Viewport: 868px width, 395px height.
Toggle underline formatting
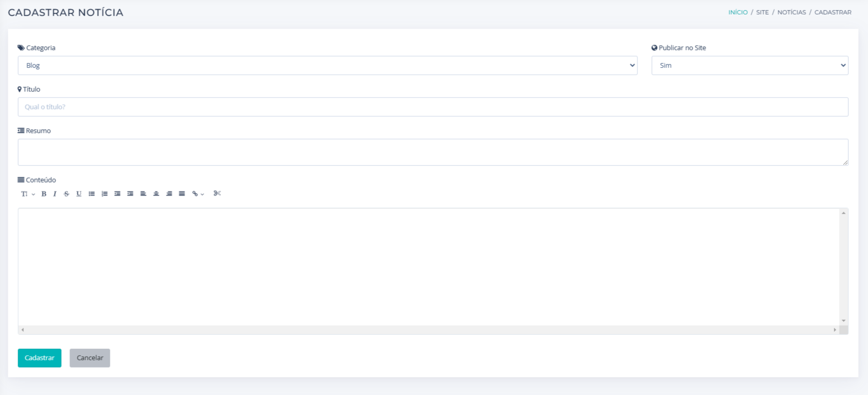click(79, 194)
